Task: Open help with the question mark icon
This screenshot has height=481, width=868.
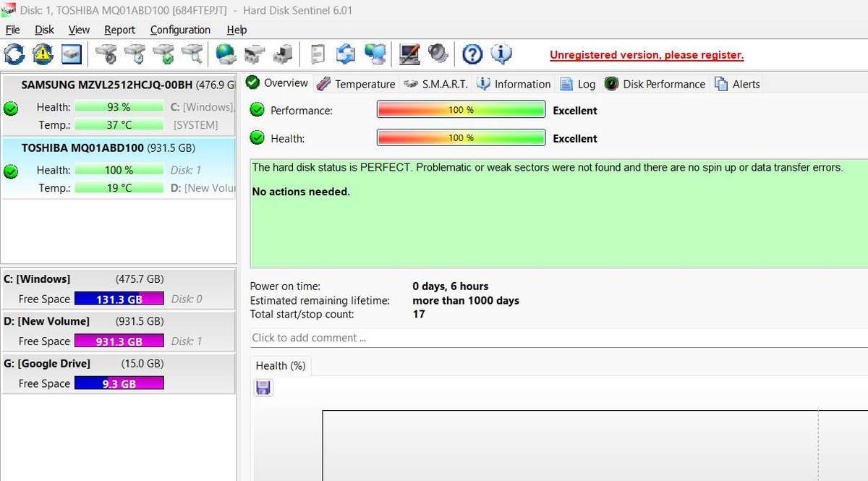Action: point(472,54)
